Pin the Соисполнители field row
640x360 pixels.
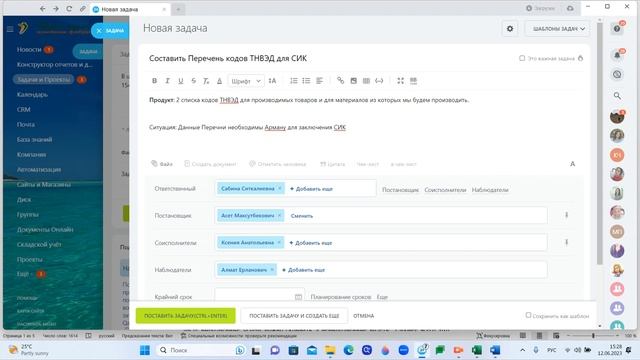(x=567, y=242)
